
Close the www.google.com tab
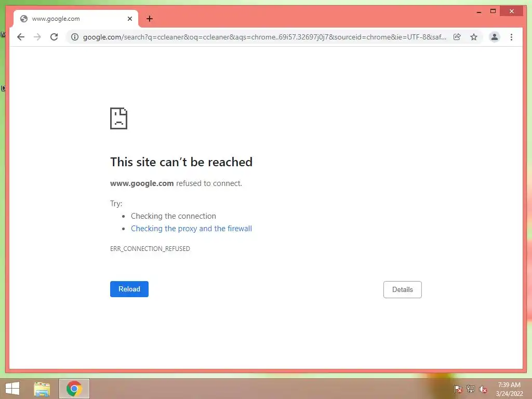(x=129, y=19)
